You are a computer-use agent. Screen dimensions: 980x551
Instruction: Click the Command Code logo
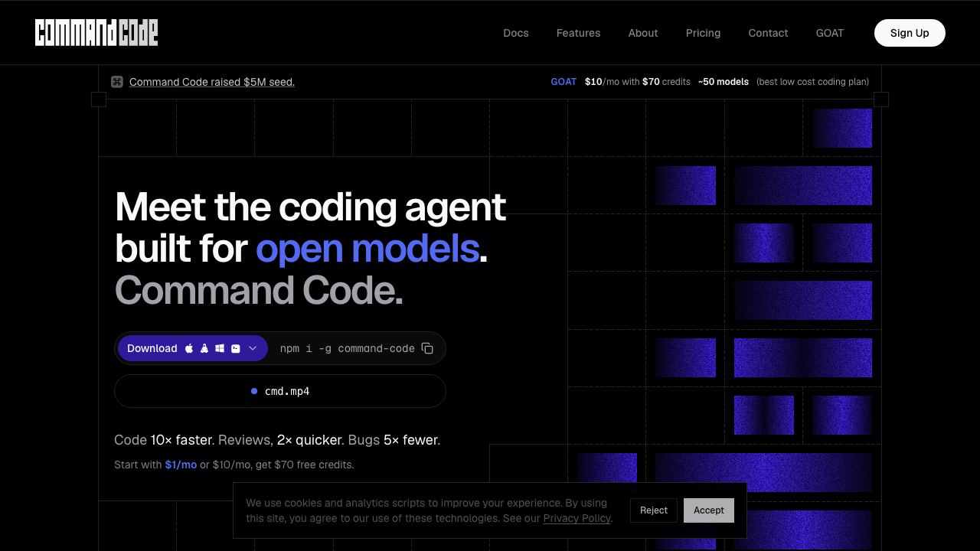[x=96, y=33]
